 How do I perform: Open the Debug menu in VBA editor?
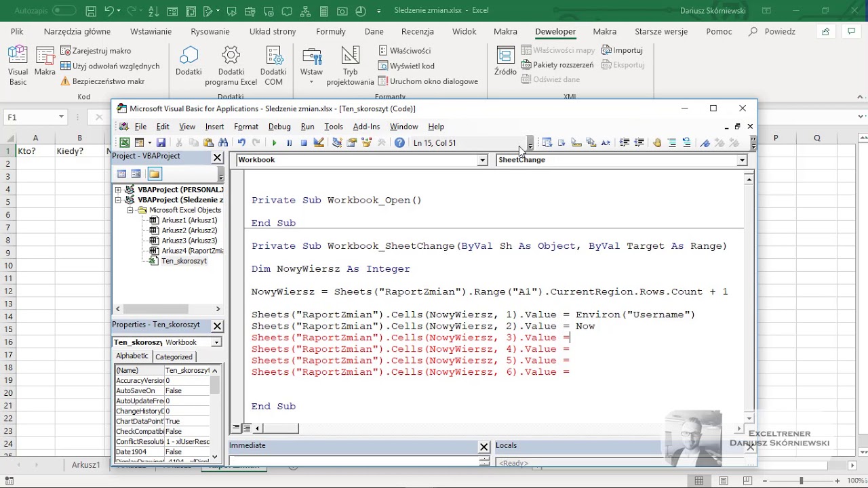(x=279, y=127)
